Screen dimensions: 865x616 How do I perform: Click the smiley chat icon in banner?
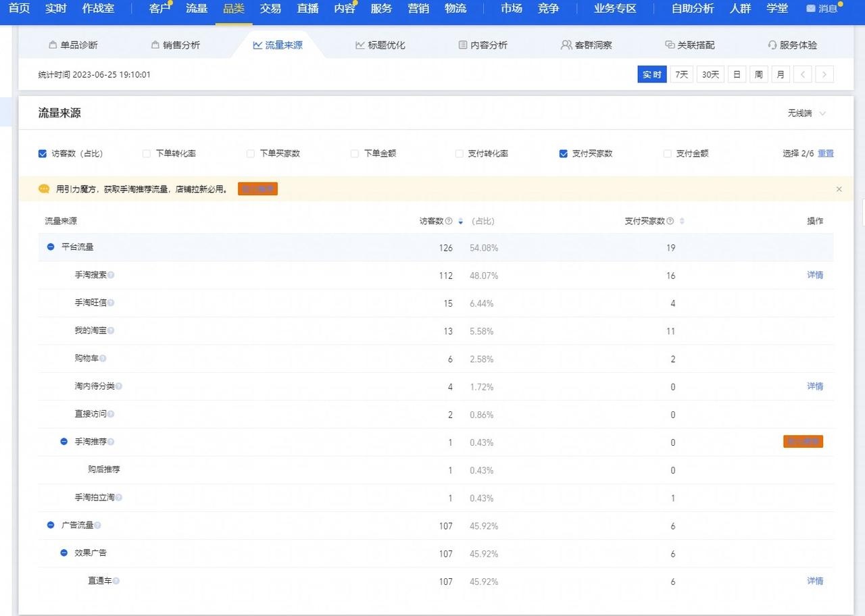coord(44,189)
